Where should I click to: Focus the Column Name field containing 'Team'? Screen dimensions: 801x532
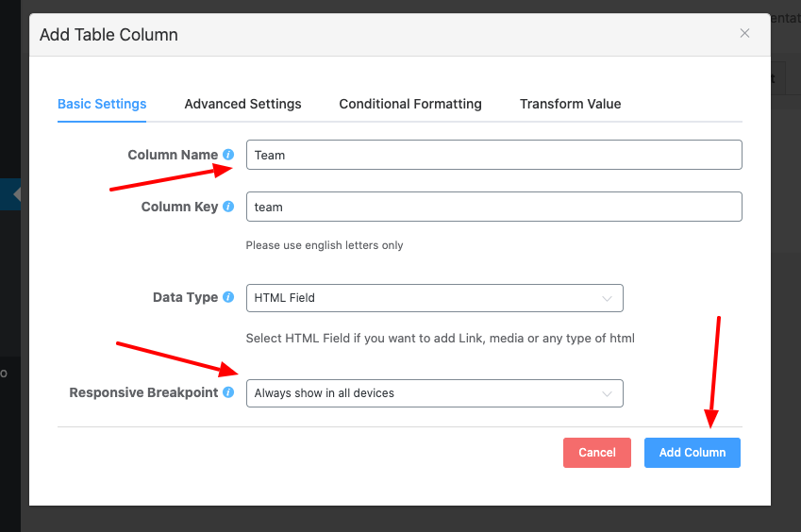[x=493, y=155]
